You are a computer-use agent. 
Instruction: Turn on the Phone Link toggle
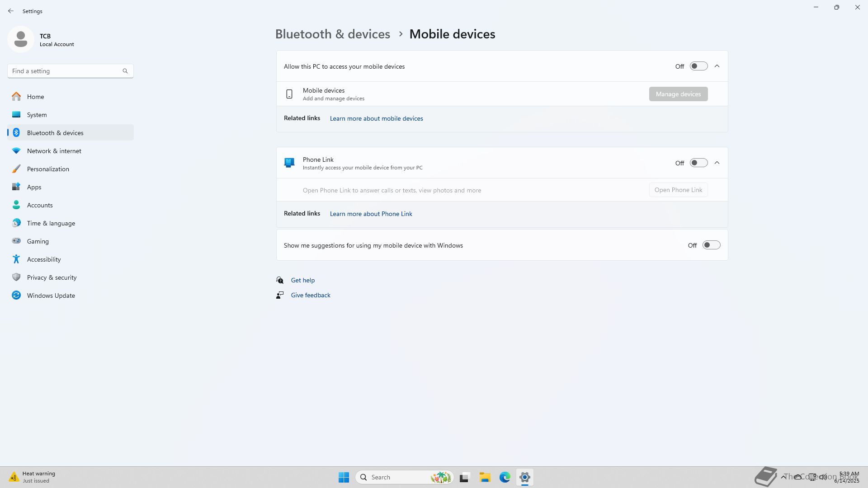698,163
